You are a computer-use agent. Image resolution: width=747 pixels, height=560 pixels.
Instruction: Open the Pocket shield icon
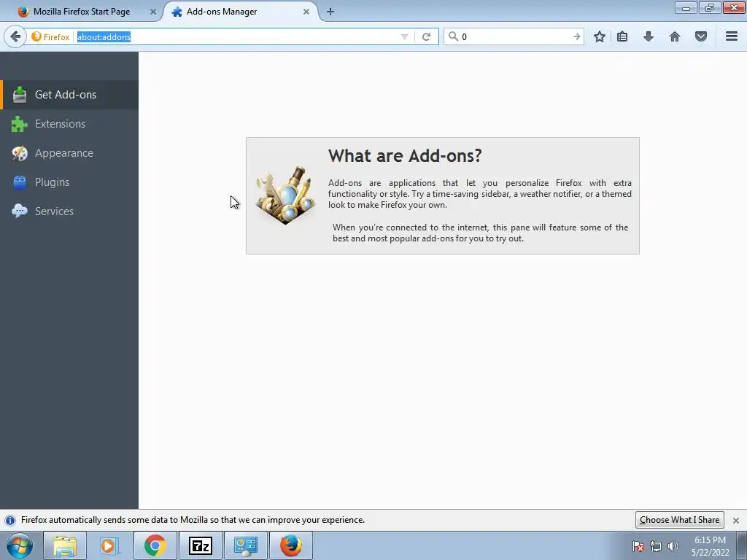(x=701, y=36)
